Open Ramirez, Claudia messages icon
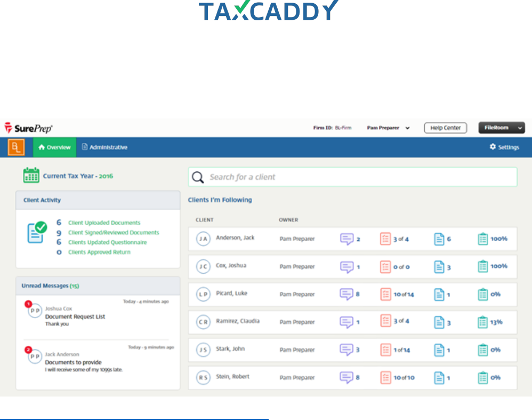Screen dimensions: 532x420 (346, 322)
